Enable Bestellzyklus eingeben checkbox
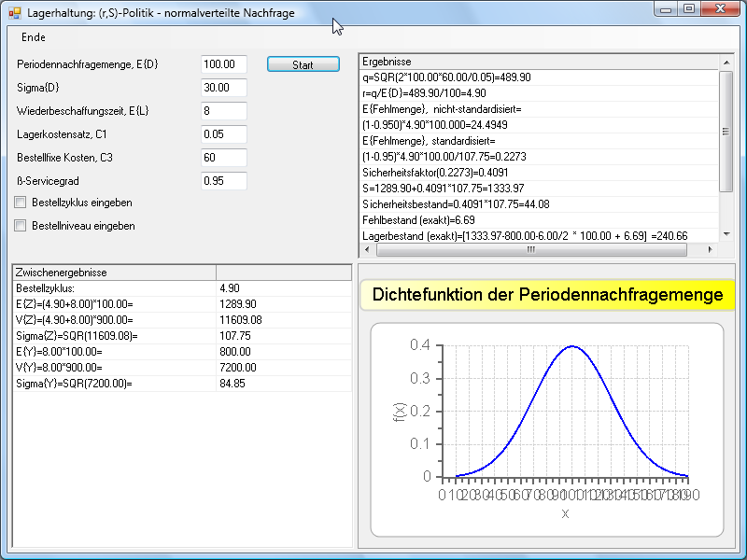This screenshot has width=747, height=560. [x=21, y=203]
